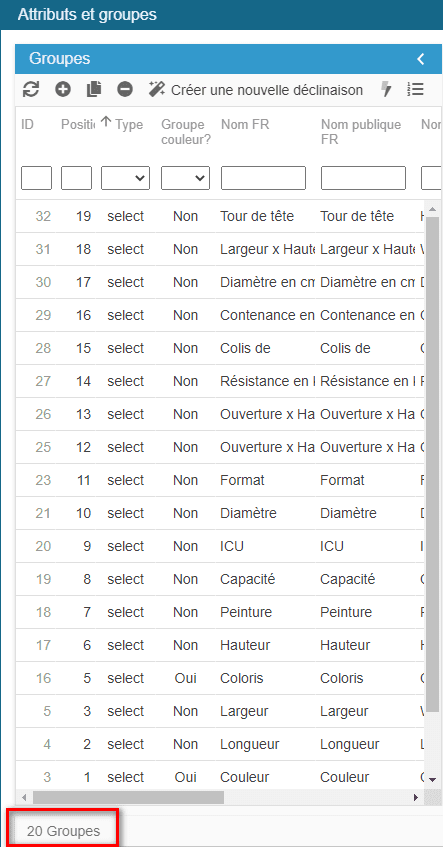Select the Tour de tête row
This screenshot has width=443, height=847.
220,217
